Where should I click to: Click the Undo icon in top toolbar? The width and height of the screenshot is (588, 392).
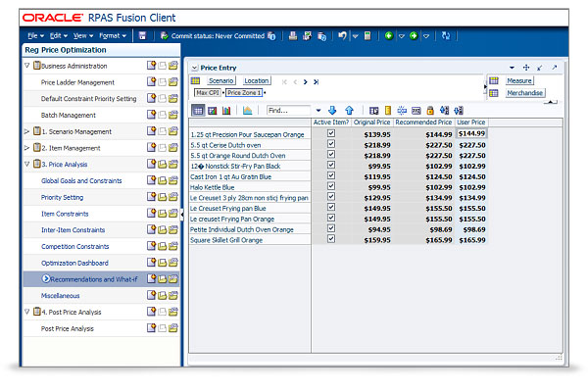pyautogui.click(x=342, y=35)
